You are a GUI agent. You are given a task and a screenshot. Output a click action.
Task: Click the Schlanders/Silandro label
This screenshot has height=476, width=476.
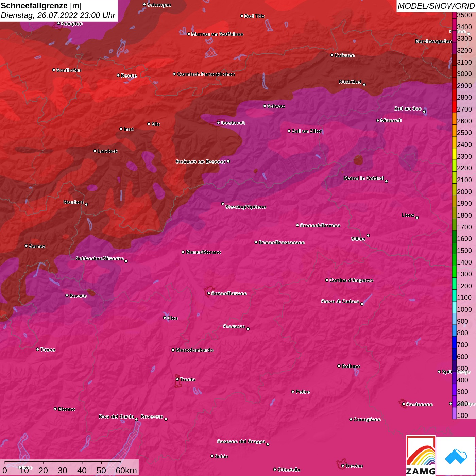(100, 258)
